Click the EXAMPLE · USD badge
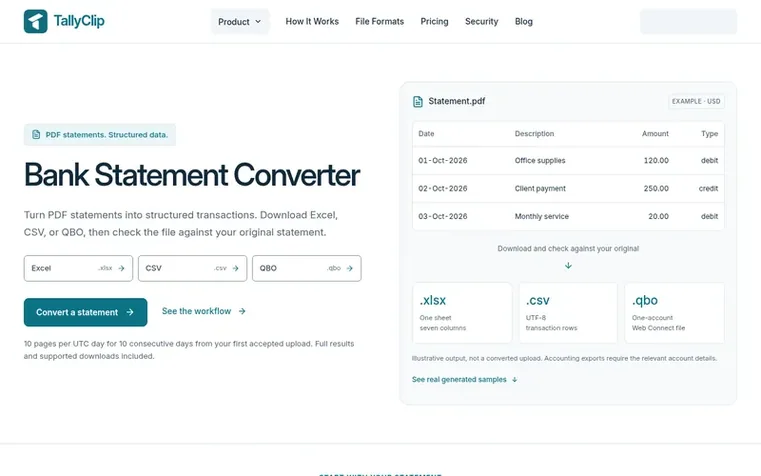This screenshot has width=761, height=476. click(x=696, y=101)
